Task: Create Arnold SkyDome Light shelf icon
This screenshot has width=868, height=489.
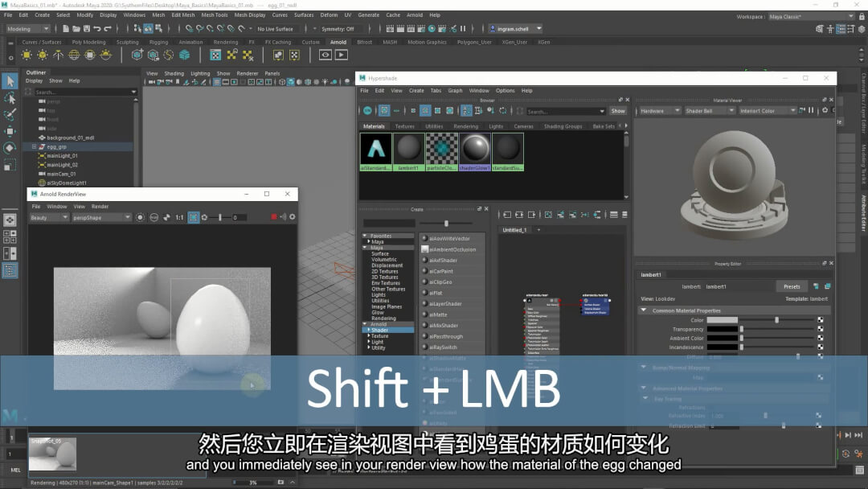Action: point(74,55)
